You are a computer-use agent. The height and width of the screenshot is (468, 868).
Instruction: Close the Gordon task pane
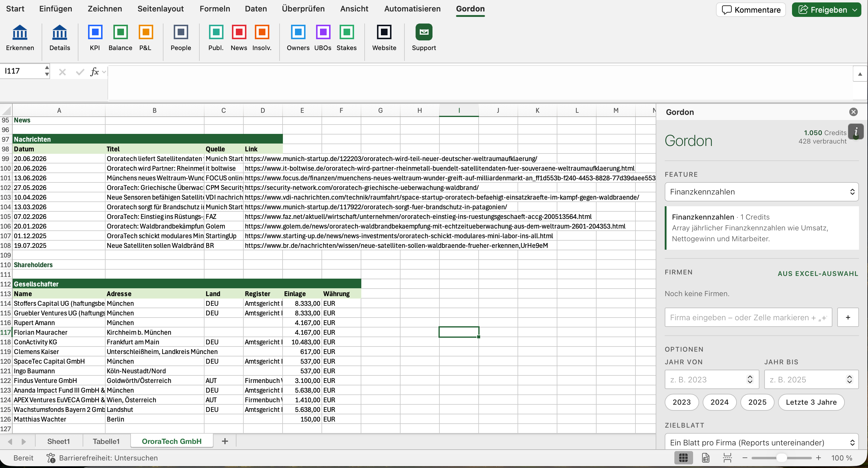pos(853,112)
